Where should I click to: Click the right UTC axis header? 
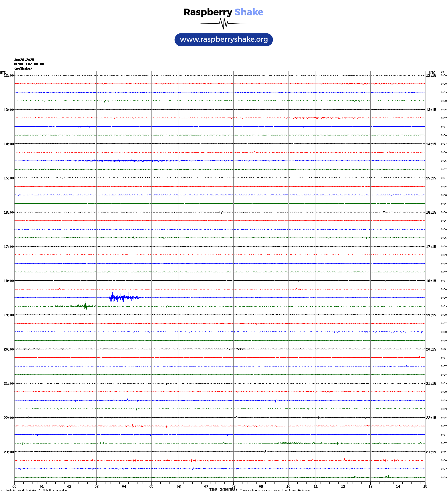tap(432, 72)
